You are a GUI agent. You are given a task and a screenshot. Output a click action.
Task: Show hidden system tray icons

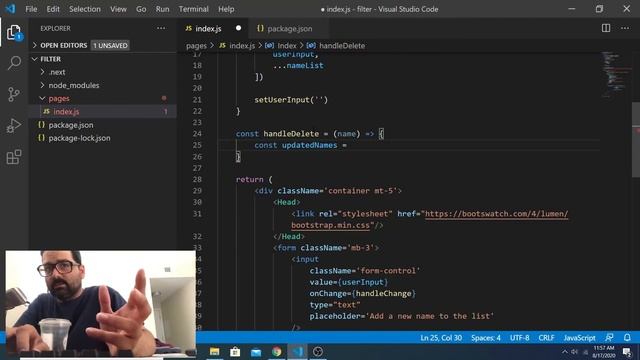click(564, 352)
